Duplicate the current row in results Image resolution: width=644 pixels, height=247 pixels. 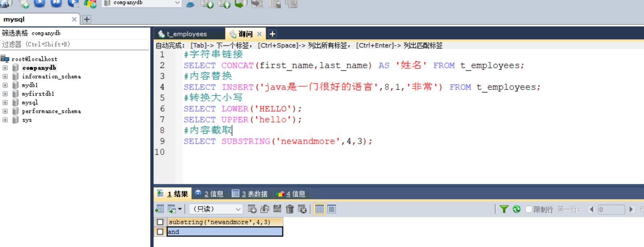click(265, 209)
